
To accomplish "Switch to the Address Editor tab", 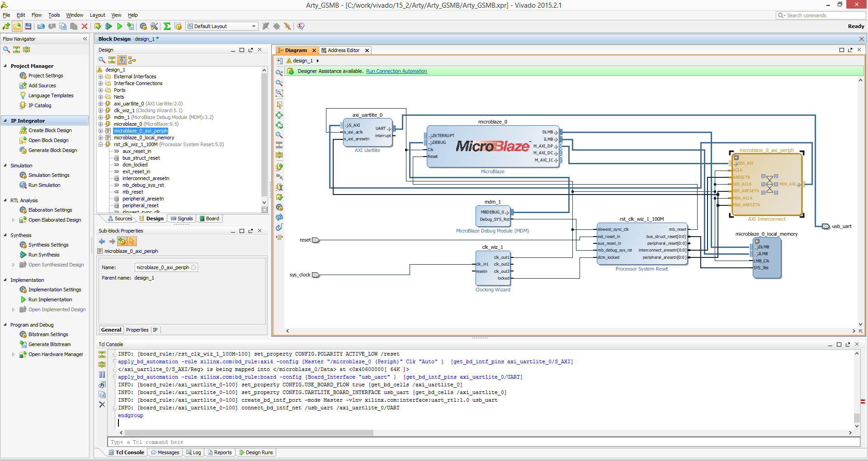I will (x=343, y=50).
